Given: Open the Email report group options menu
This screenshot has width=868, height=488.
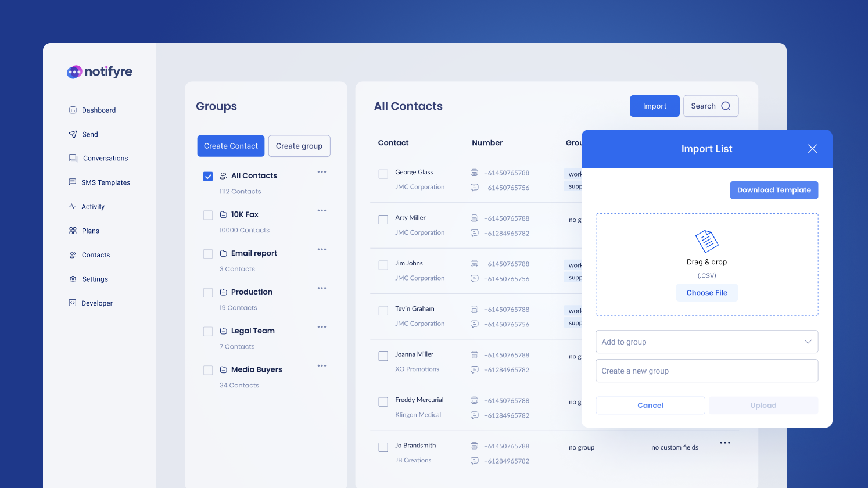Looking at the screenshot, I should click(322, 249).
